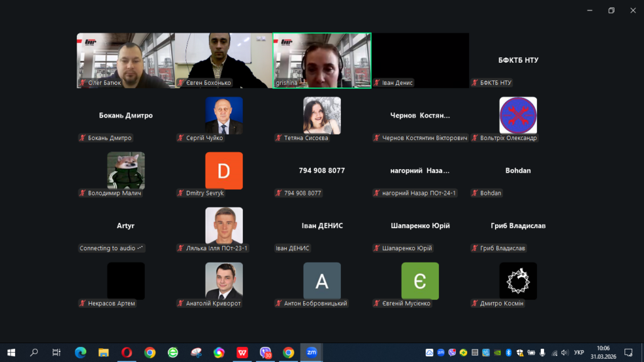Screen dimensions: 644x362
Task: Switch input language via the УКР indicator
Action: coord(579,353)
